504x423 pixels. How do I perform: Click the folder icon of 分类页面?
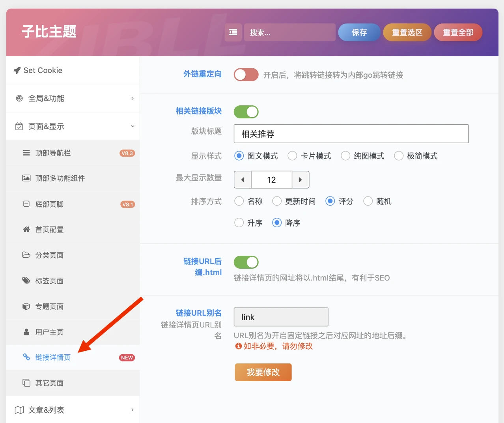pos(26,255)
